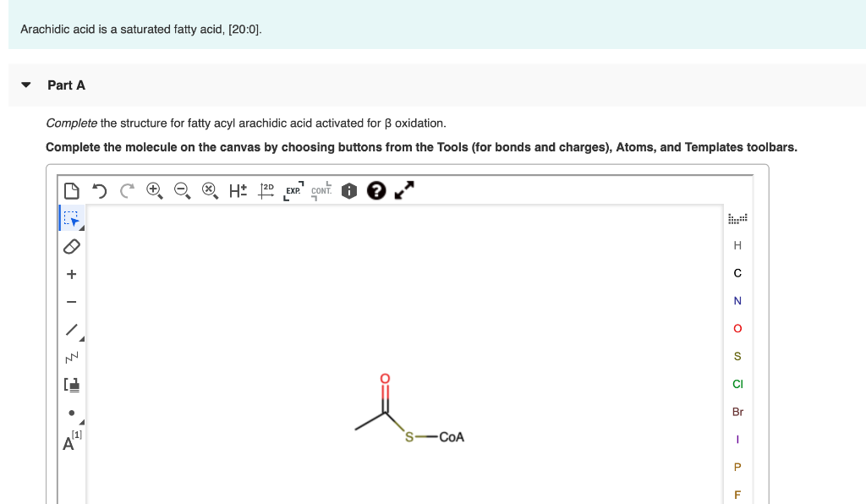Activate the increase charge tool
866x504 pixels.
point(72,274)
